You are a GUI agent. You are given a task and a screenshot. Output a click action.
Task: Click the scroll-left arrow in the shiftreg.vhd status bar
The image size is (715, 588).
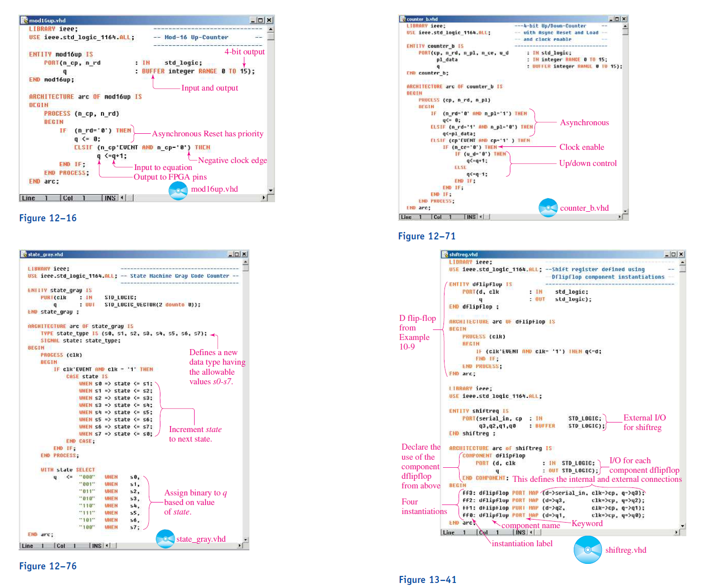click(x=531, y=532)
